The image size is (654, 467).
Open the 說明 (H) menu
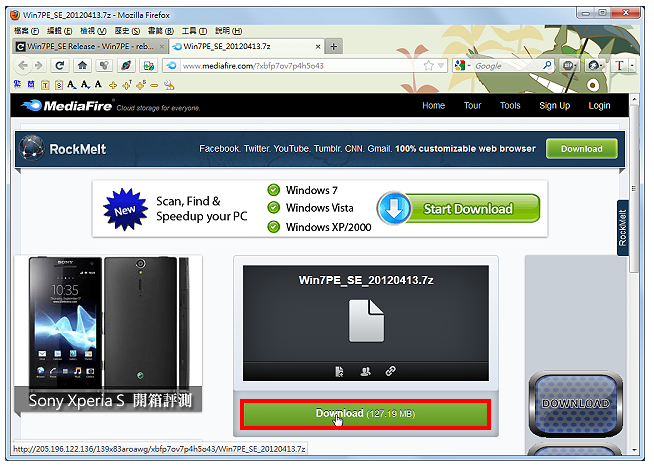228,31
